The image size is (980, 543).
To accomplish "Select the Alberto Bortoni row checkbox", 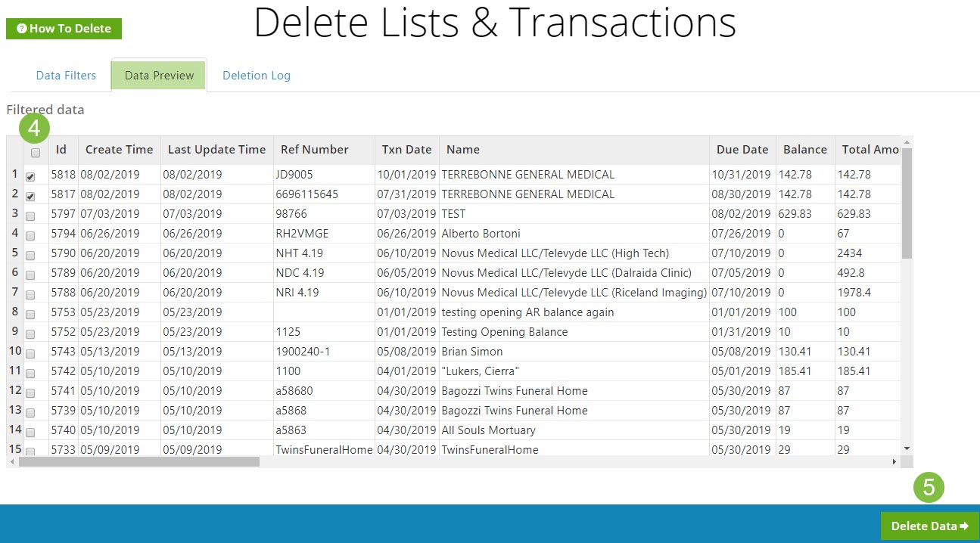I will [x=31, y=235].
